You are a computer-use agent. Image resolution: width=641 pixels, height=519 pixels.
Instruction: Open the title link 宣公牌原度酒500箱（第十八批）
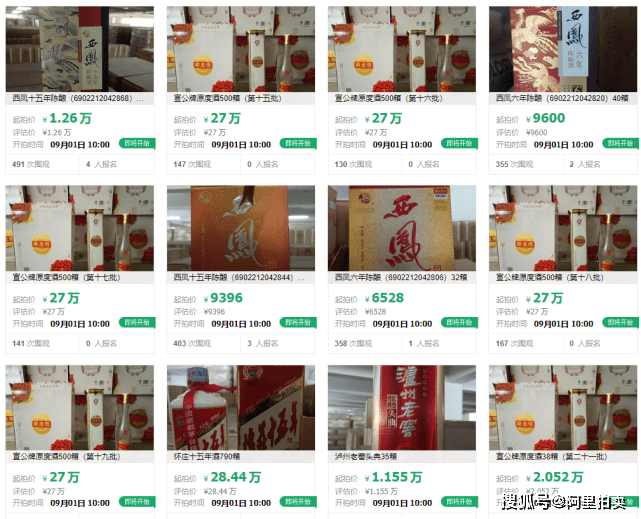coord(549,277)
